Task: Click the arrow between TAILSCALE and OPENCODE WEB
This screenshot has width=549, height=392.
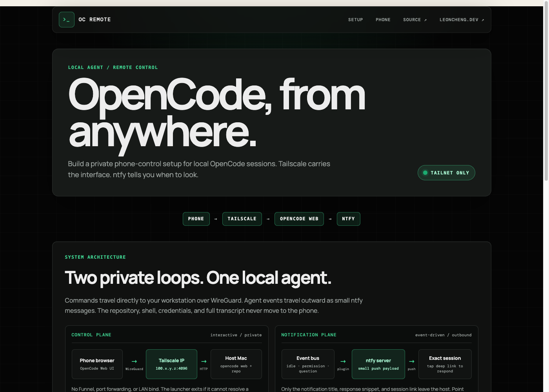Action: tap(268, 219)
